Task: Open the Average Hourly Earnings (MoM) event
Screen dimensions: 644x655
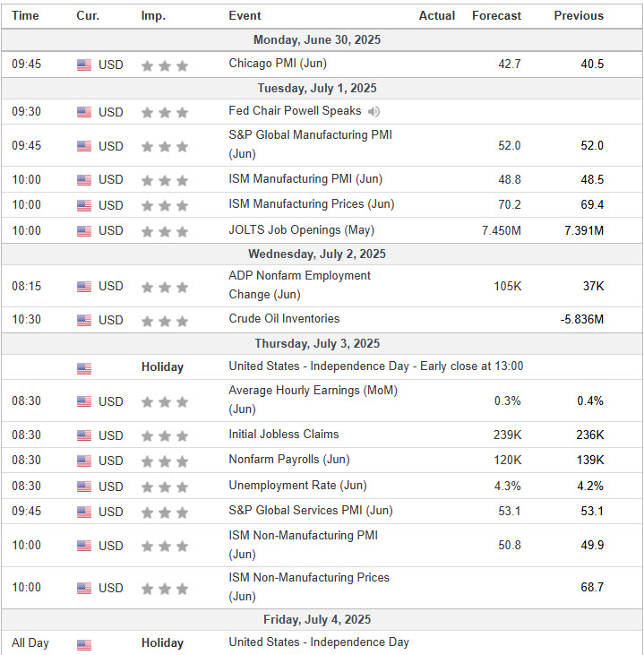Action: click(313, 400)
